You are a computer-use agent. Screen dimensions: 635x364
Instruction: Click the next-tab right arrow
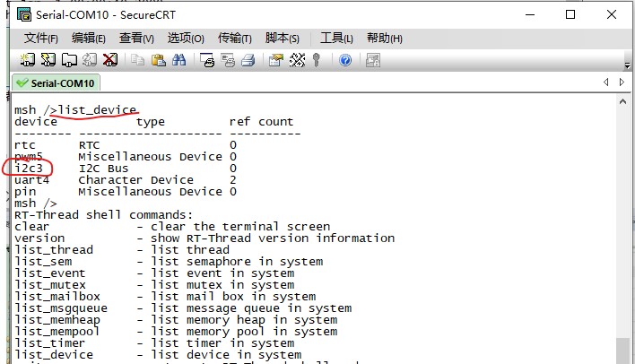622,82
